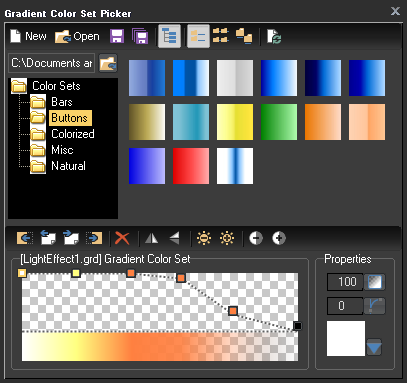
Task: Click the Open button
Action: [77, 36]
